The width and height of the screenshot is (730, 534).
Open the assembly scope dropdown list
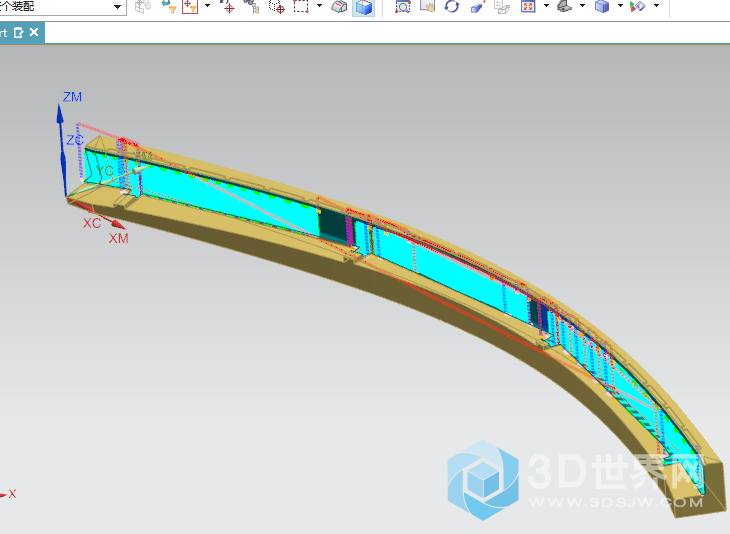coord(117,7)
